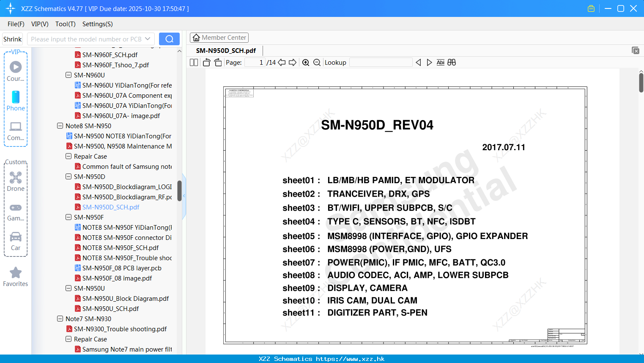Click the blue search button

[x=169, y=39]
